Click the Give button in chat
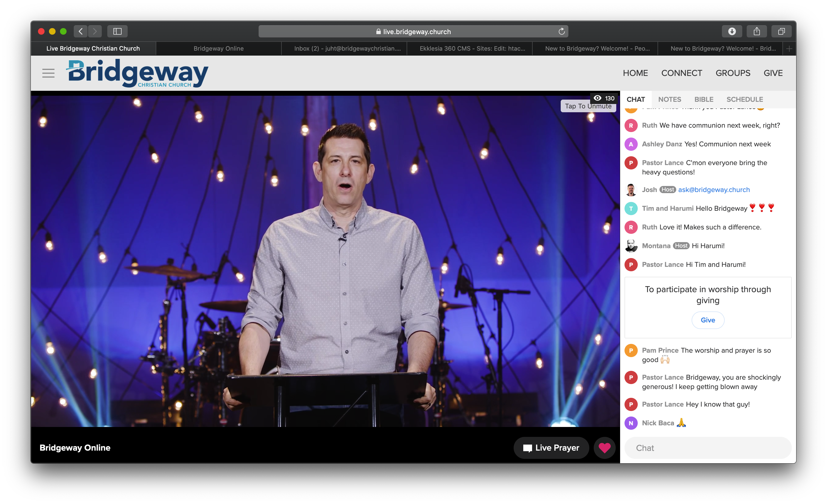The height and width of the screenshot is (504, 827). [x=708, y=320]
